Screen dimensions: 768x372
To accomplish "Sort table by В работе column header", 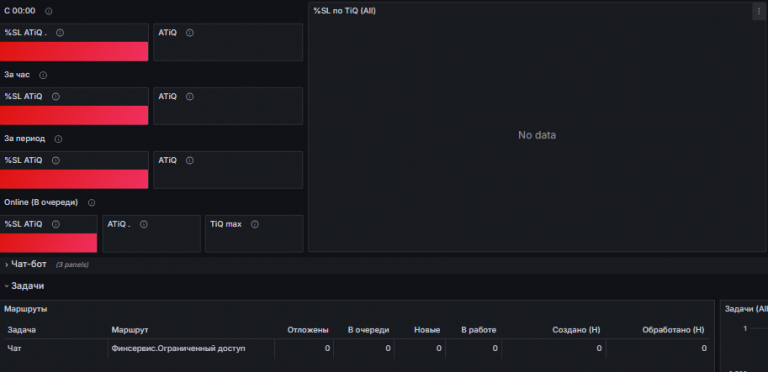I will click(x=479, y=330).
